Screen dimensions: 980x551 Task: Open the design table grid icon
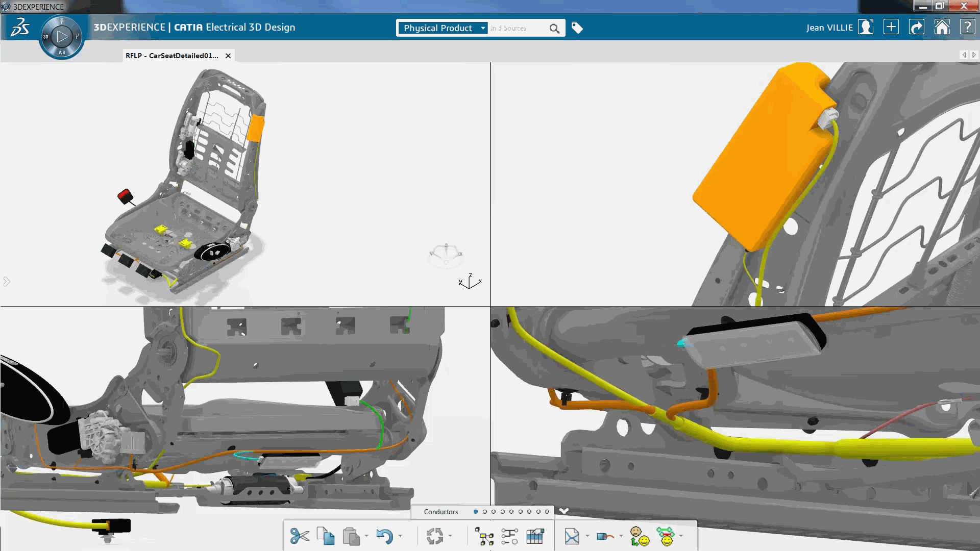pyautogui.click(x=535, y=536)
